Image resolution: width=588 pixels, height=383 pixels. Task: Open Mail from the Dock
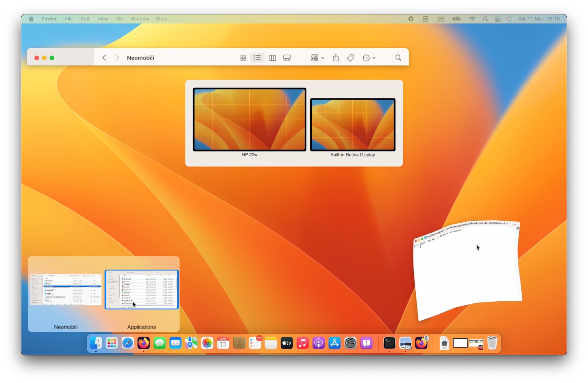pos(175,343)
